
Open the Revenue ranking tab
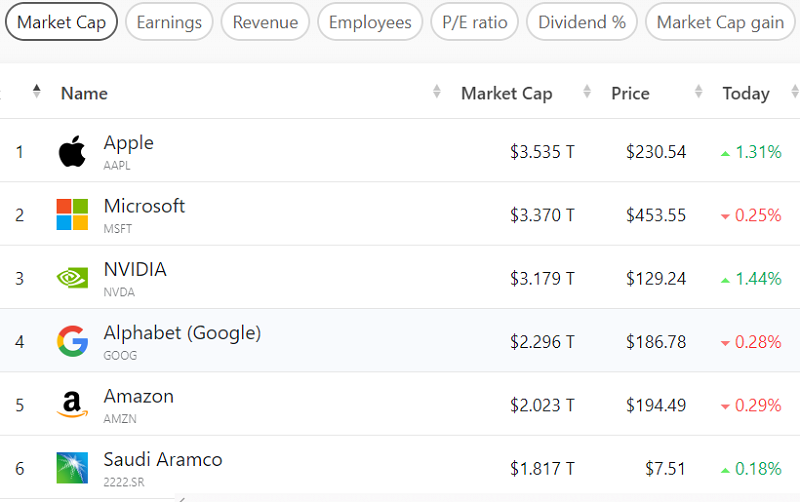(x=266, y=22)
